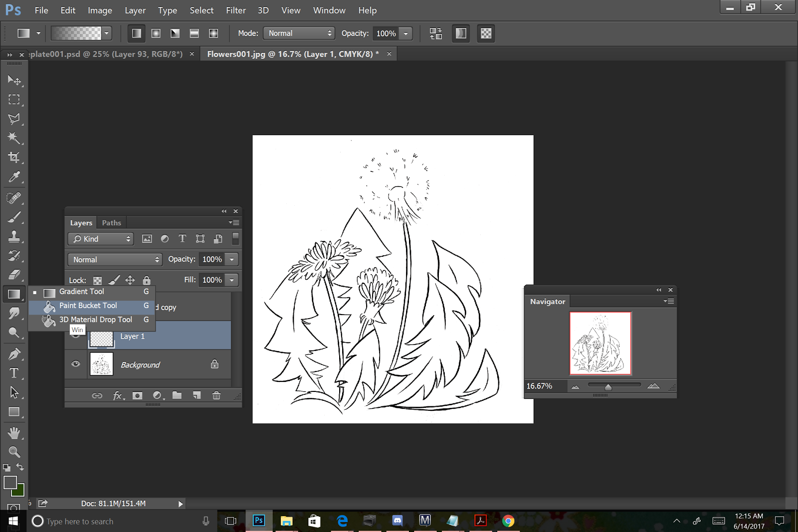Toggle the text layer filter icon
This screenshot has height=532, width=798.
click(x=183, y=239)
